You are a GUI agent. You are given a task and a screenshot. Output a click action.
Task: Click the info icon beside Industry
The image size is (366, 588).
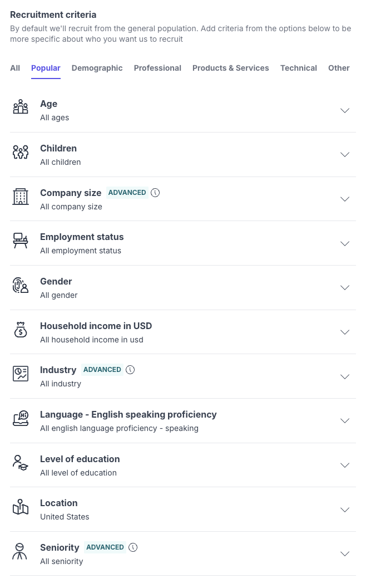[x=130, y=370]
